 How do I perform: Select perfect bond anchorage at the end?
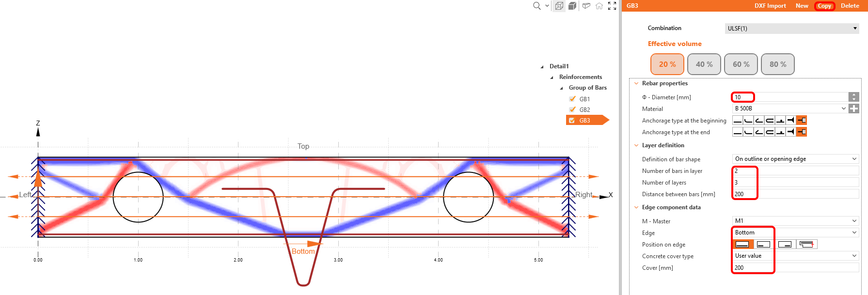coord(791,132)
